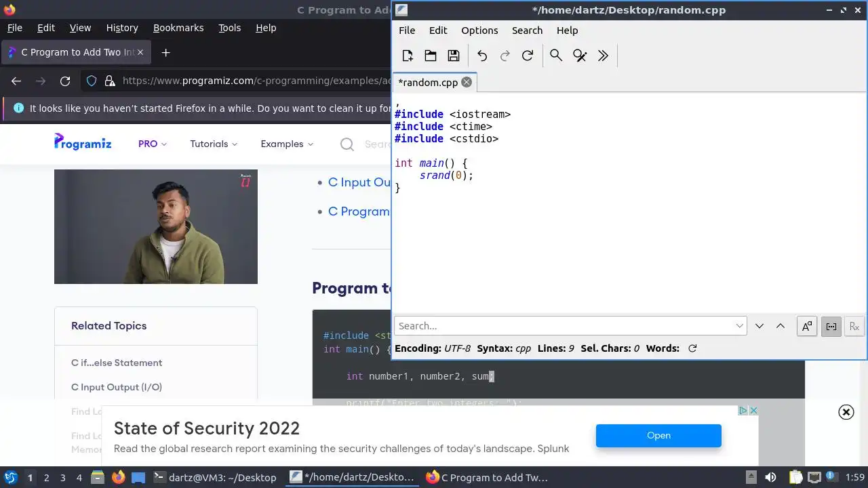Expand the Examples dropdown on Programiz
The width and height of the screenshot is (868, 488).
click(287, 144)
